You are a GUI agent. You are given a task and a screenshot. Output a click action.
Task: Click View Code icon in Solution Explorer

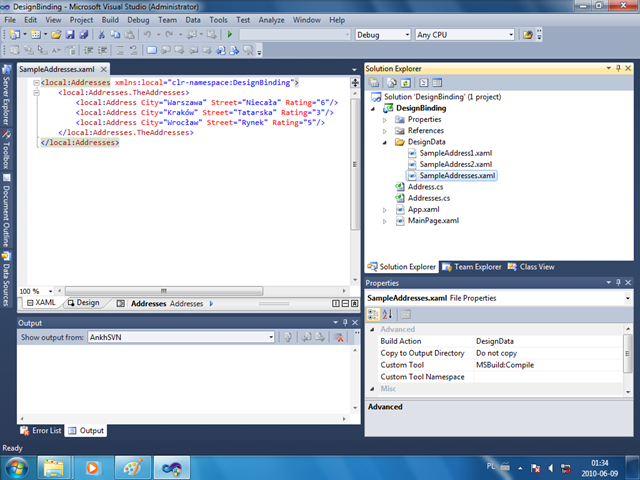pyautogui.click(x=424, y=83)
